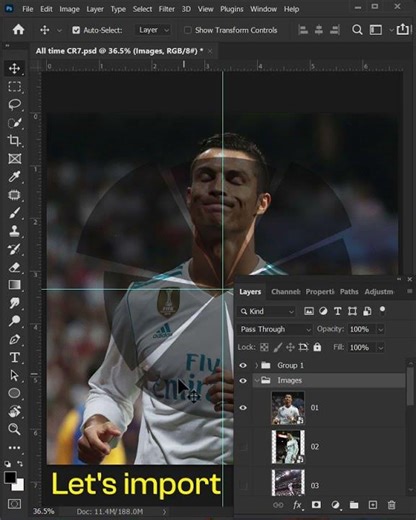Open the File menu
Image resolution: width=416 pixels, height=520 pixels.
coord(28,9)
